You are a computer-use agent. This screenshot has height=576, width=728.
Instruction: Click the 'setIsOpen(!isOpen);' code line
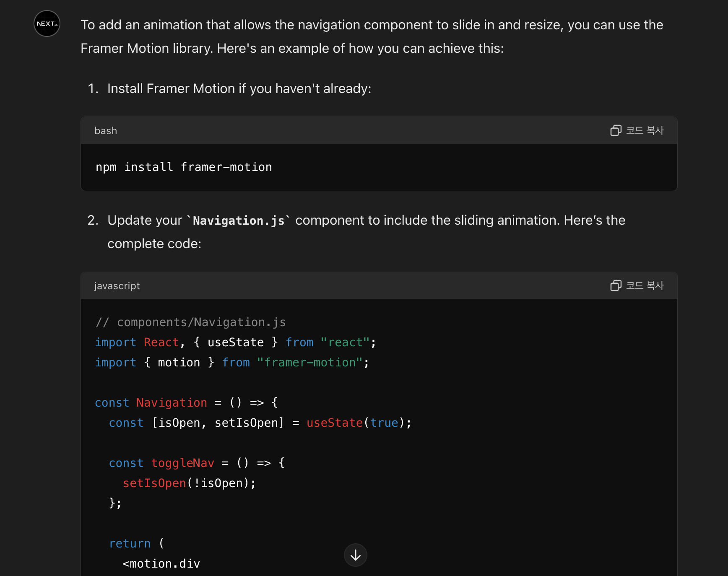[190, 483]
